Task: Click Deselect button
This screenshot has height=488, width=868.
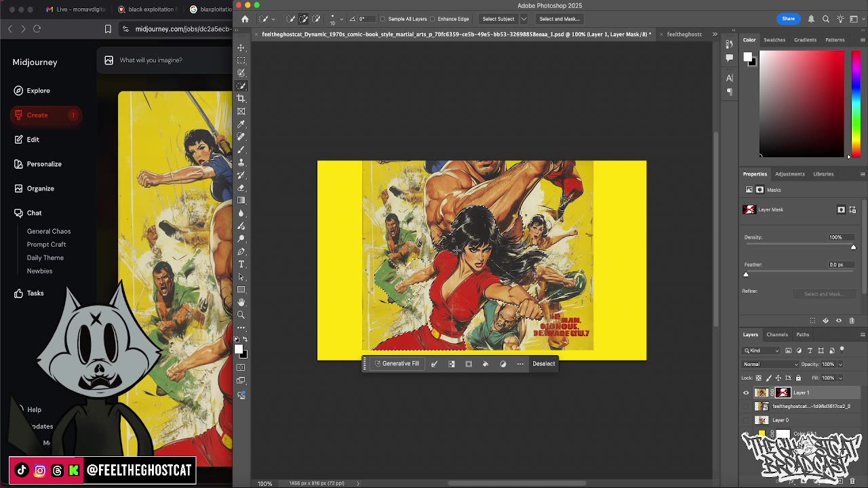Action: tap(543, 364)
